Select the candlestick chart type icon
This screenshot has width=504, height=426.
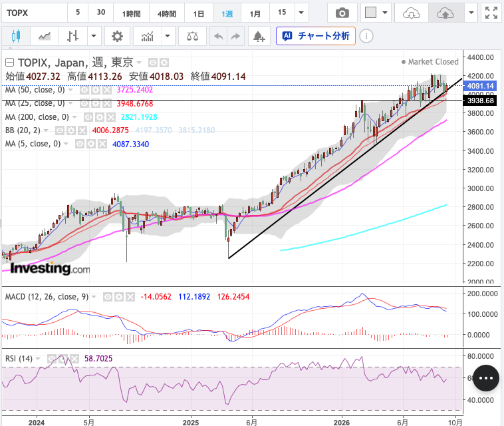[x=16, y=36]
